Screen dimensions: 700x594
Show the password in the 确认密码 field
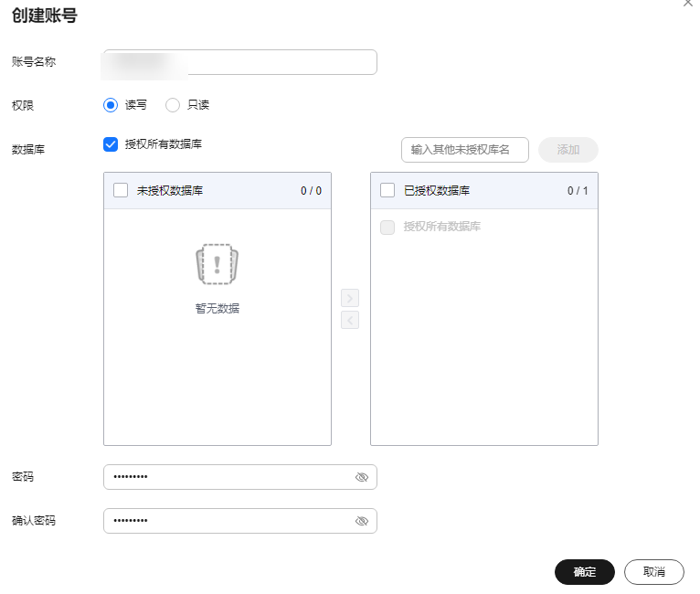[x=362, y=521]
